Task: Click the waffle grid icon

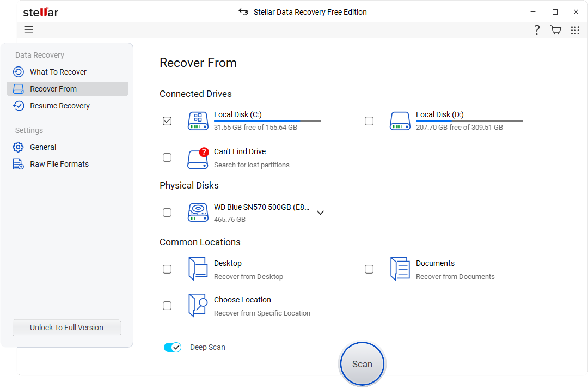Action: (x=575, y=29)
